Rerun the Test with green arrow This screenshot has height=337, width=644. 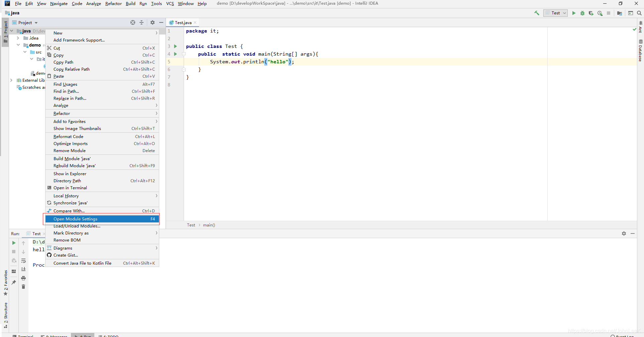tap(14, 243)
